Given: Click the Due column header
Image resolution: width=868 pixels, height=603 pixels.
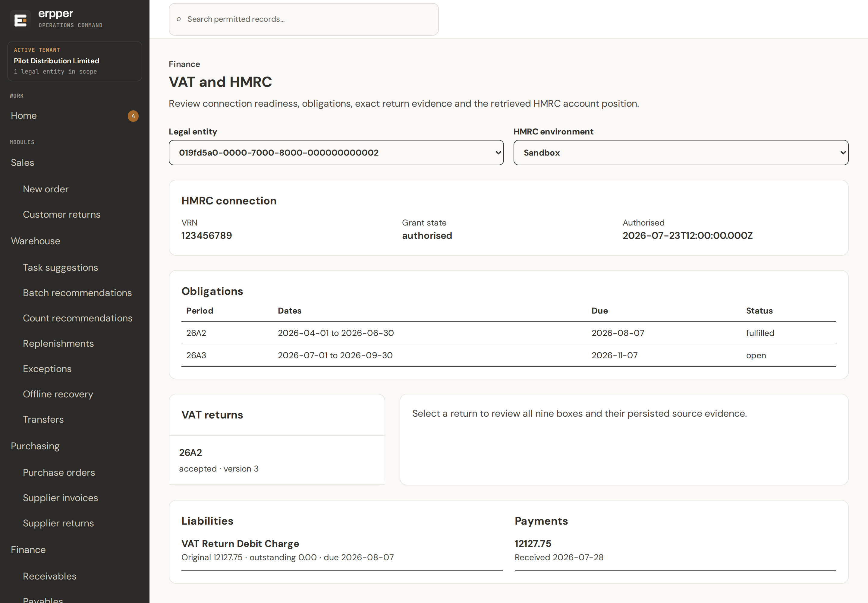Looking at the screenshot, I should (x=599, y=311).
